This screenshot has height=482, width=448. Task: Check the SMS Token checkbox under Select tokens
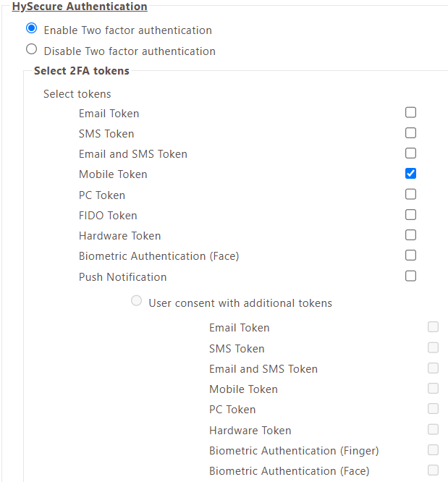pyautogui.click(x=410, y=132)
